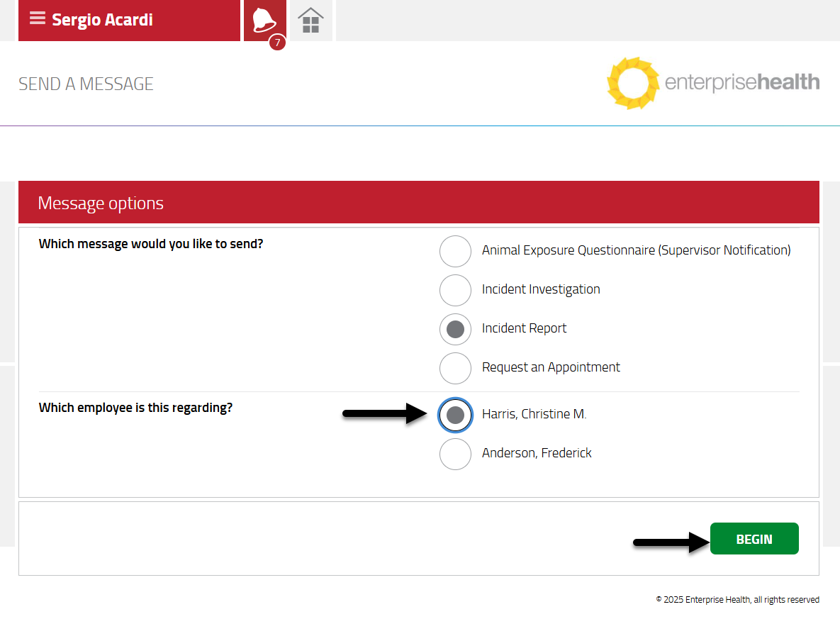Viewport: 840px width, 619px height.
Task: Click the Request an Appointment label text
Action: click(x=551, y=367)
